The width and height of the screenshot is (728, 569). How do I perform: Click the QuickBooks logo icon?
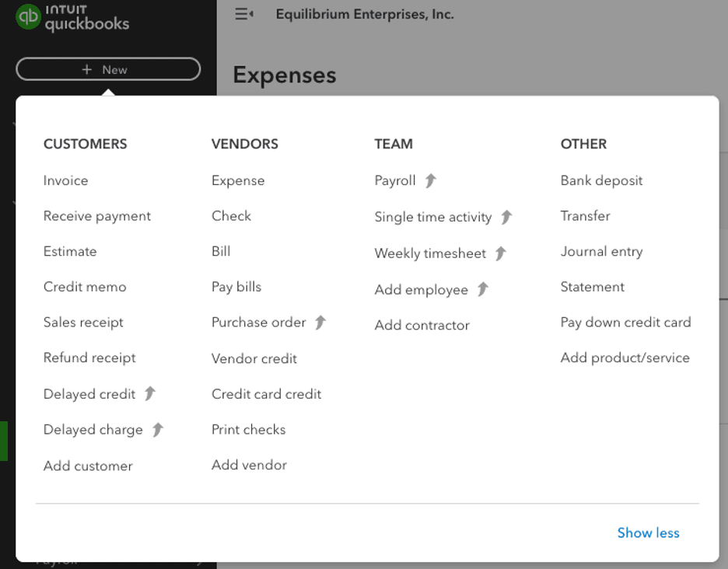[x=30, y=15]
